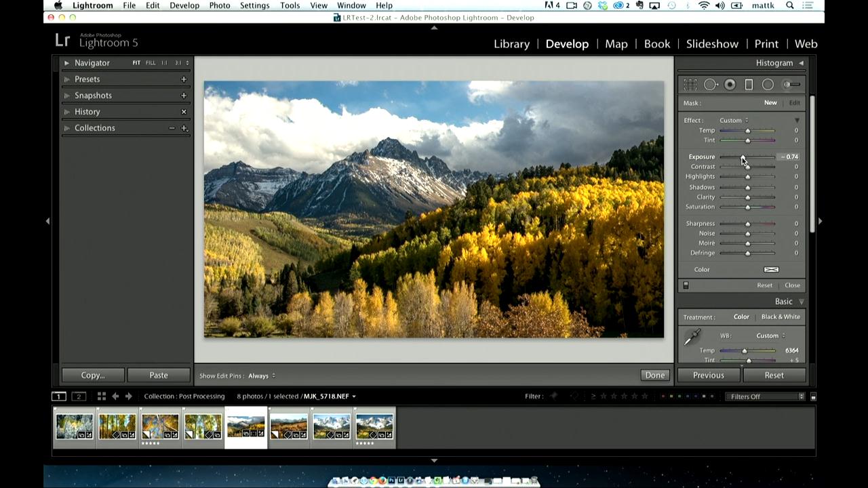The height and width of the screenshot is (488, 868).
Task: Select Black & White treatment
Action: pyautogui.click(x=781, y=317)
